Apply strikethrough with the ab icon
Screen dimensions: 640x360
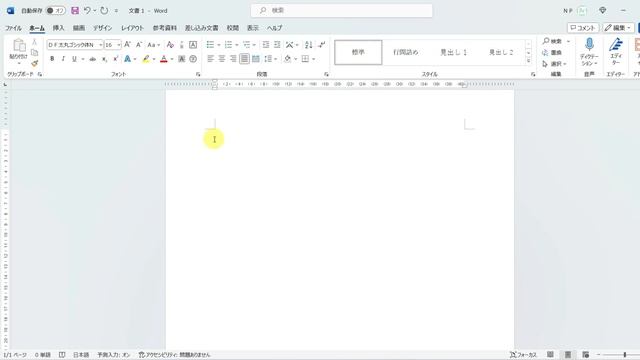[93, 59]
